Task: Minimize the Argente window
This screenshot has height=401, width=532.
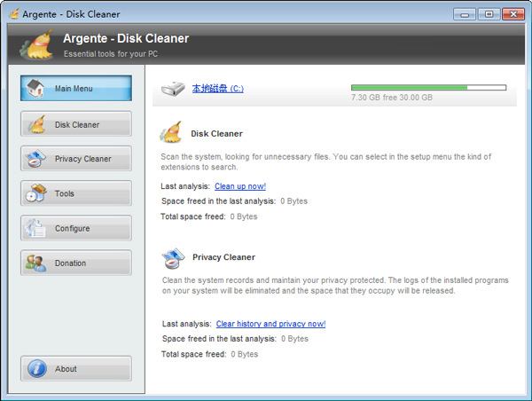Action: click(464, 14)
